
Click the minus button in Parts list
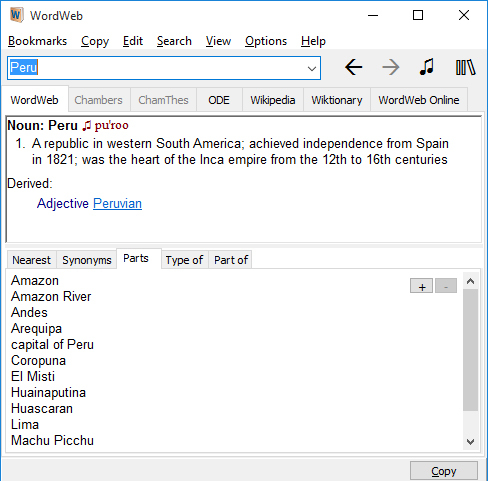click(x=446, y=286)
